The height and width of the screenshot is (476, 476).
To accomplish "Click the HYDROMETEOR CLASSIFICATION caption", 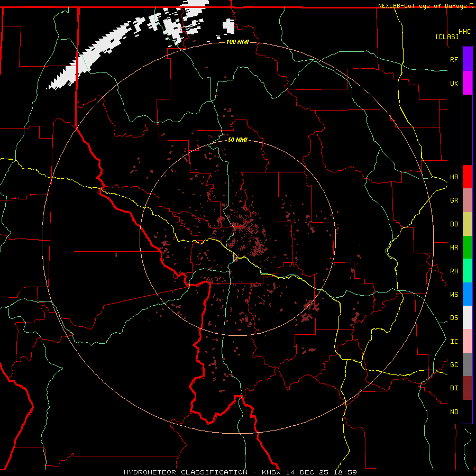I will tap(186, 472).
